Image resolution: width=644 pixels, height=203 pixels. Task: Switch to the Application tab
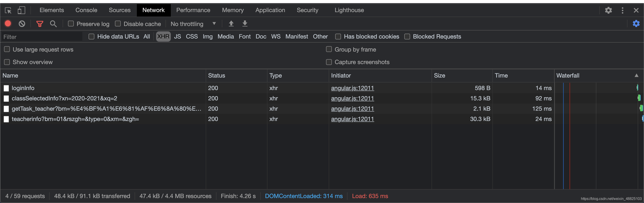pyautogui.click(x=270, y=10)
